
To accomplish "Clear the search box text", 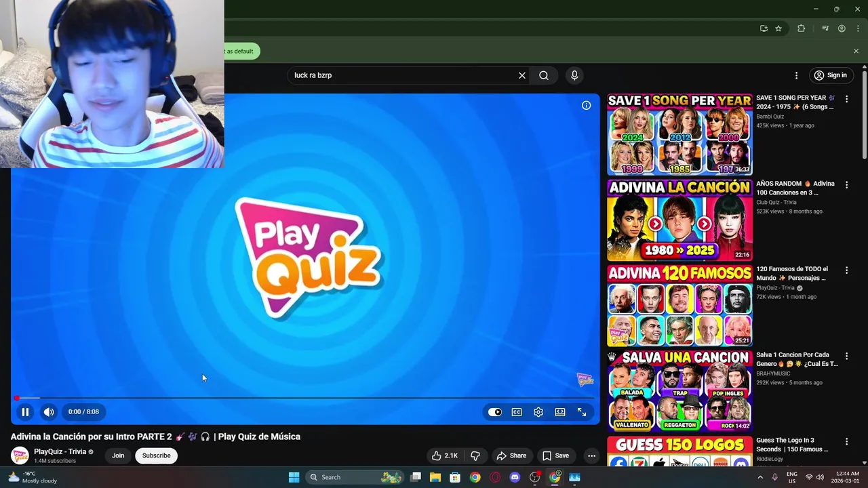I will 522,75.
